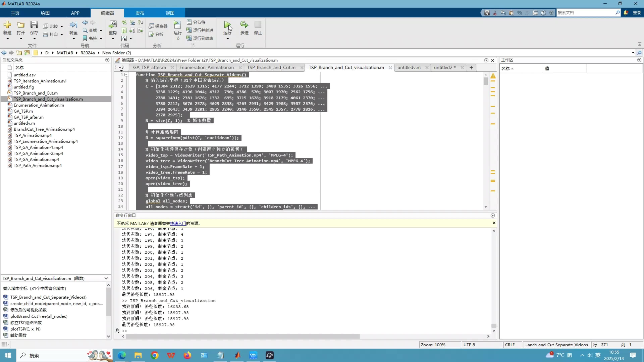Open the Run button dropdown arrow
This screenshot has height=362, width=644.
[228, 39]
